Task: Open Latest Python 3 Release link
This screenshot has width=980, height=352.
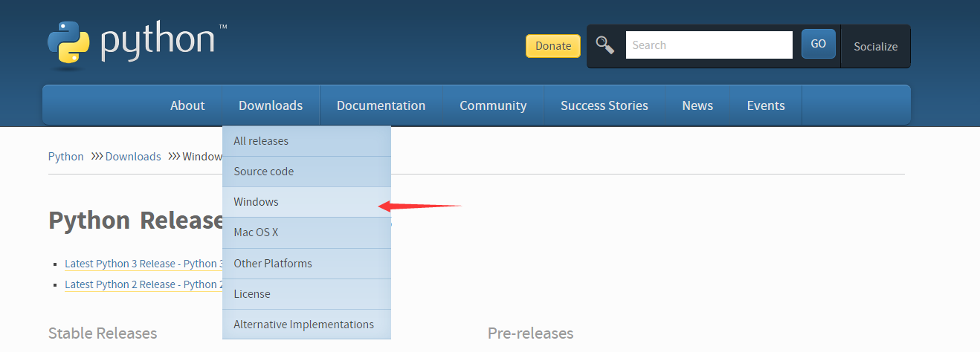Action: (144, 264)
